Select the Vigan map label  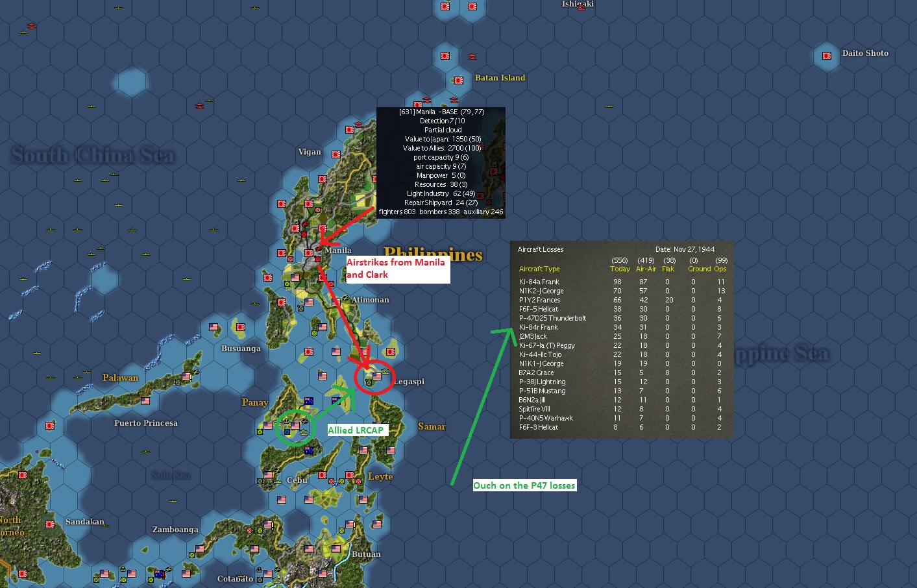[310, 152]
